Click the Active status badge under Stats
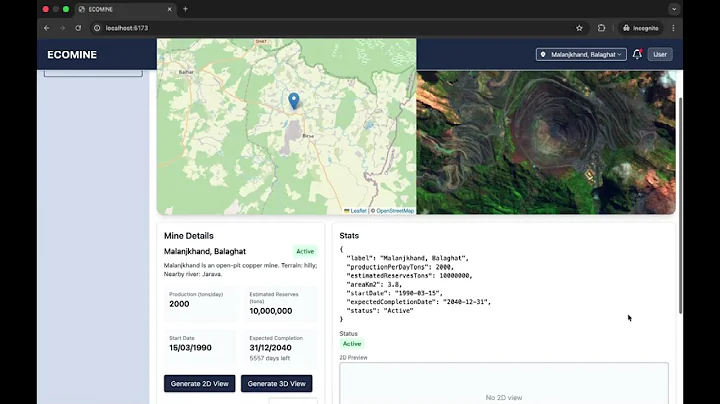Screen dimensions: 720x404 (352, 344)
